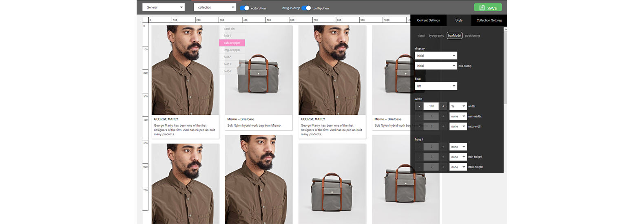644x224 pixels.
Task: Click the min-height value field
Action: (x=431, y=157)
